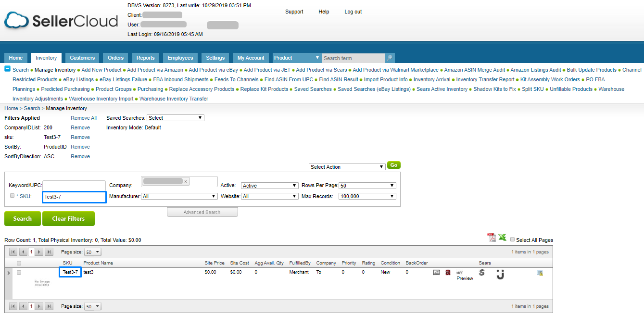Screen dimensions: 644x315
Task: Click Remove All filters link
Action: (84, 118)
